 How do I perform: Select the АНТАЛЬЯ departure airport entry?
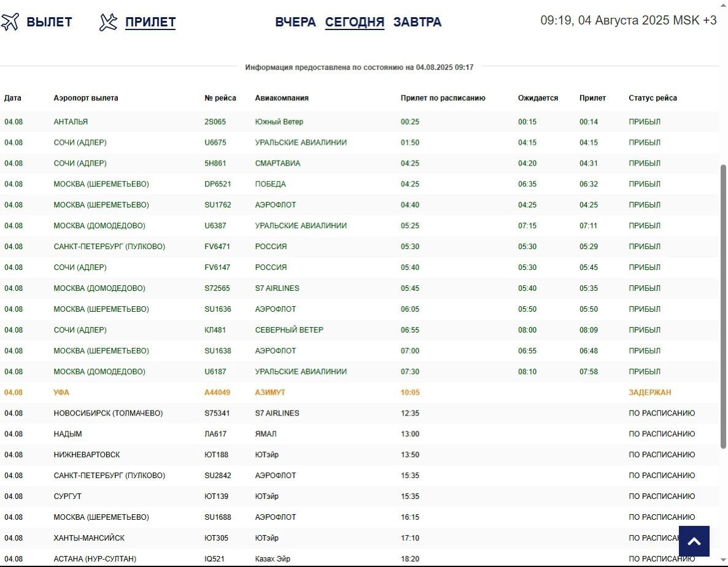pyautogui.click(x=71, y=122)
